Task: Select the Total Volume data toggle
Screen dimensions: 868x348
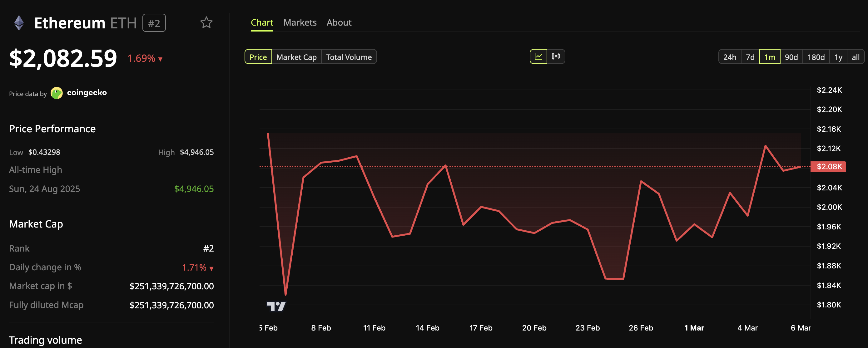Action: click(349, 57)
